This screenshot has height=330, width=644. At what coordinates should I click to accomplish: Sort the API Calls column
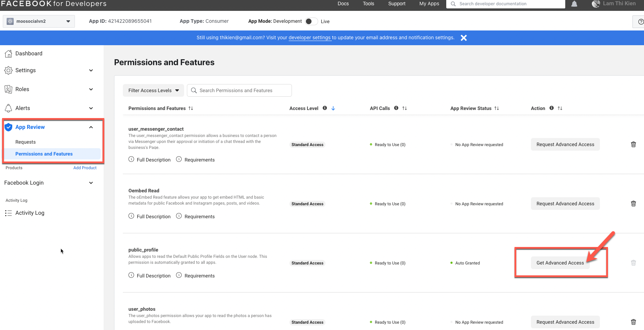405,108
